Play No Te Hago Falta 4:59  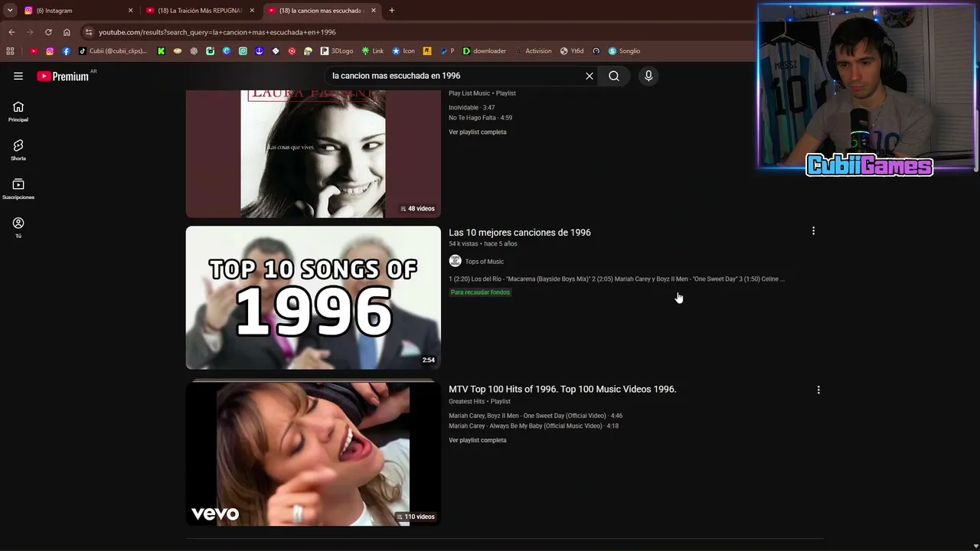pyautogui.click(x=481, y=118)
